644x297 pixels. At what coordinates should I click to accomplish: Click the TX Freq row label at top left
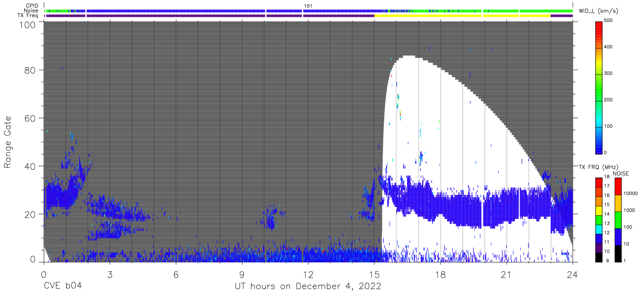point(28,16)
